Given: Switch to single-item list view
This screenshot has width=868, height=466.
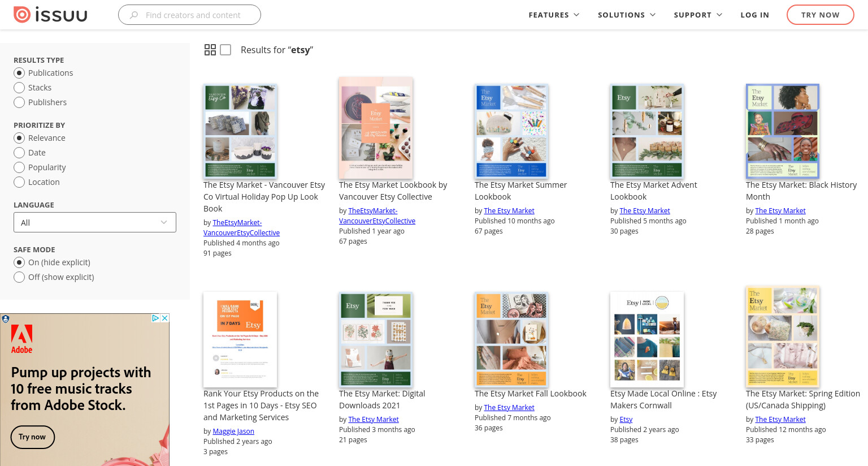Looking at the screenshot, I should (x=225, y=50).
